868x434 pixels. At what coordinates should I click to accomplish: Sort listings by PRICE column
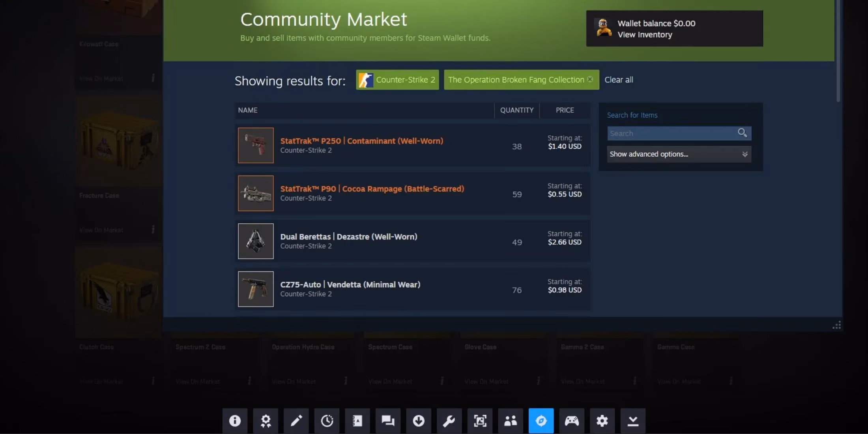(565, 110)
